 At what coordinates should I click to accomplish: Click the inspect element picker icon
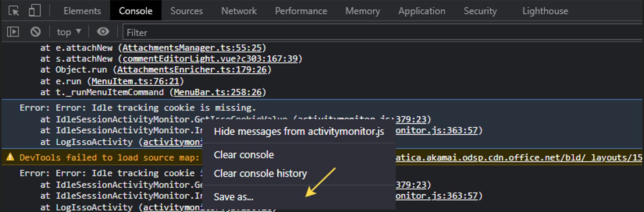pyautogui.click(x=14, y=11)
